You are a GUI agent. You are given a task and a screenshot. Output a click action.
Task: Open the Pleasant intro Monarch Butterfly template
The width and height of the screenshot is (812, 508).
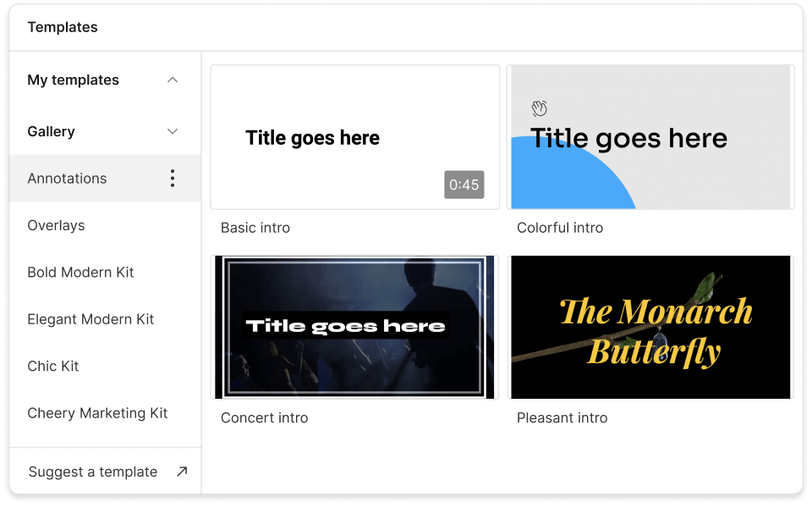650,327
